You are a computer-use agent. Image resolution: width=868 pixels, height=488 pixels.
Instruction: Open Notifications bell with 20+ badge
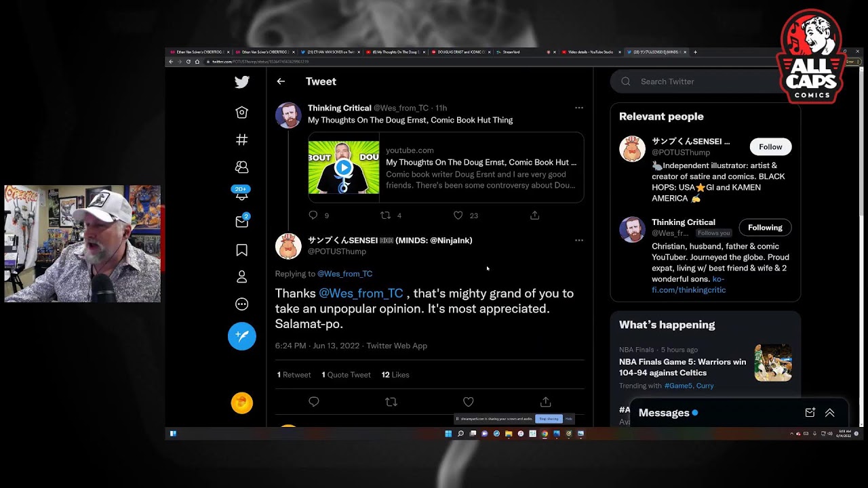(241, 195)
